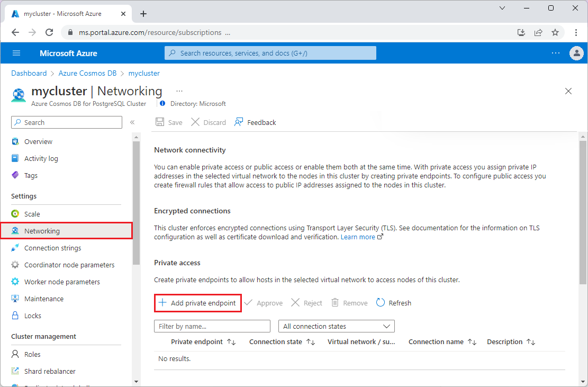
Task: Open the ellipsis menu beside Networking title
Action: tap(179, 91)
